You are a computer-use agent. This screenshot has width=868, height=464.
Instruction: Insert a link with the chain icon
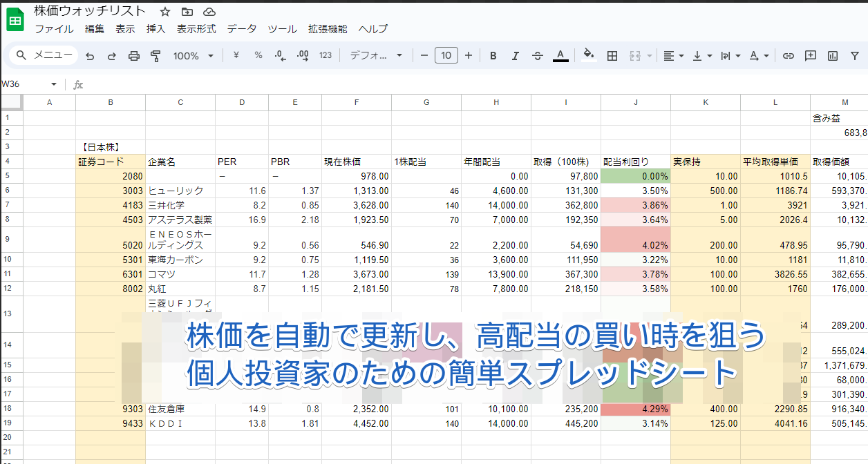(x=788, y=55)
